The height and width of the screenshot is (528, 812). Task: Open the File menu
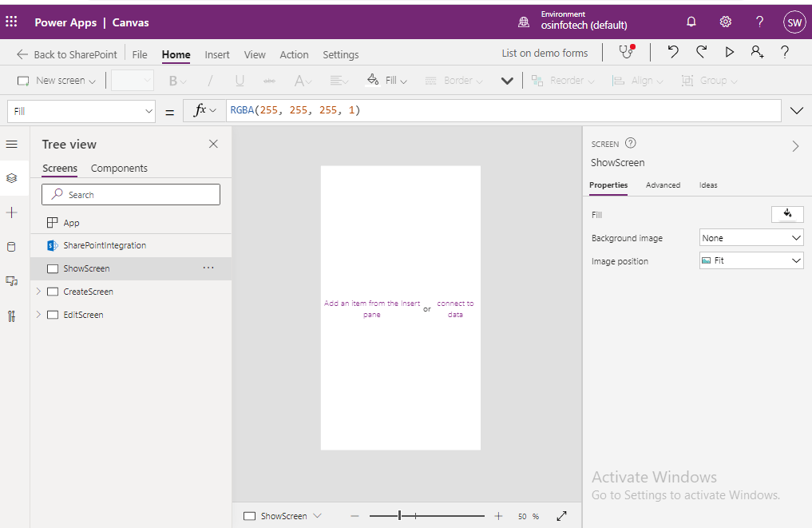pyautogui.click(x=140, y=54)
